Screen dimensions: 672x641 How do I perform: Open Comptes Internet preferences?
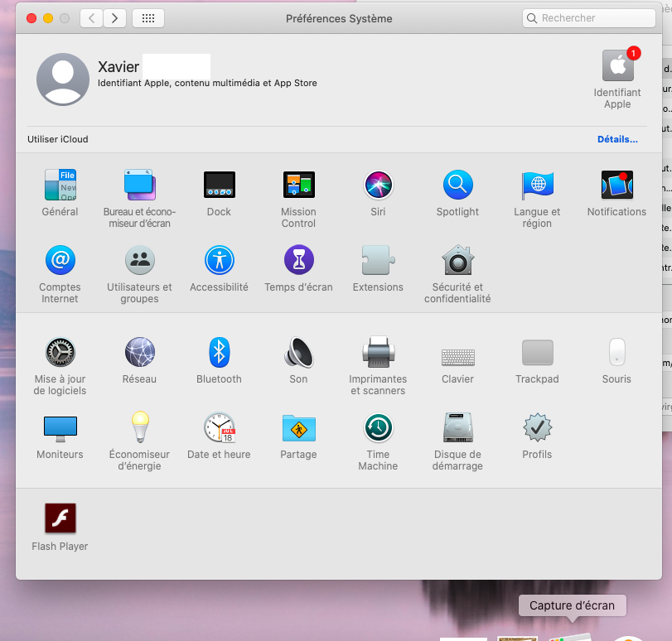(60, 260)
